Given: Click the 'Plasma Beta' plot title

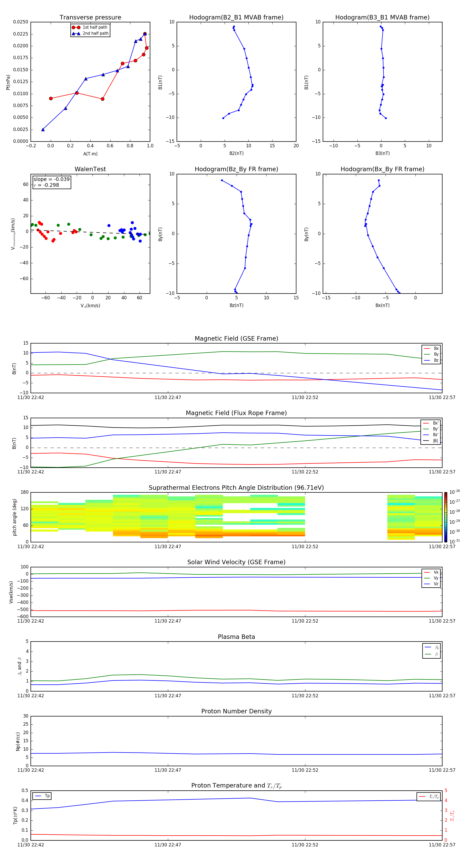Looking at the screenshot, I should tap(236, 637).
